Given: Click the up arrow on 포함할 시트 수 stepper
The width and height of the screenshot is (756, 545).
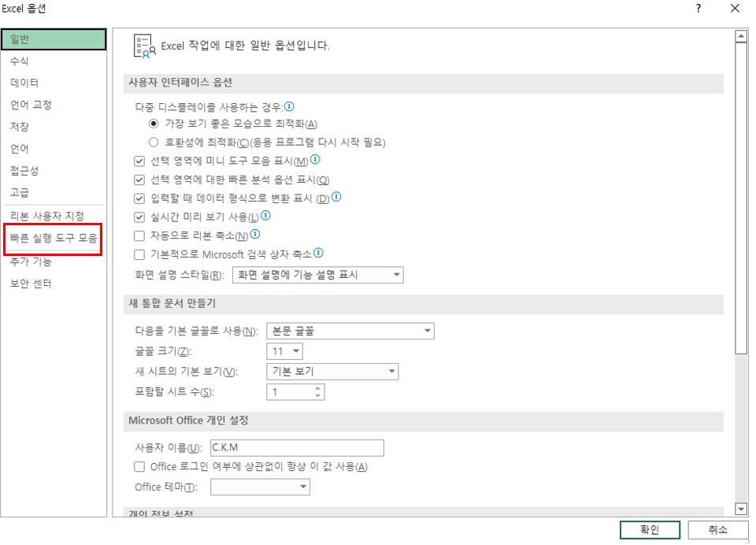Looking at the screenshot, I should pyautogui.click(x=319, y=387).
